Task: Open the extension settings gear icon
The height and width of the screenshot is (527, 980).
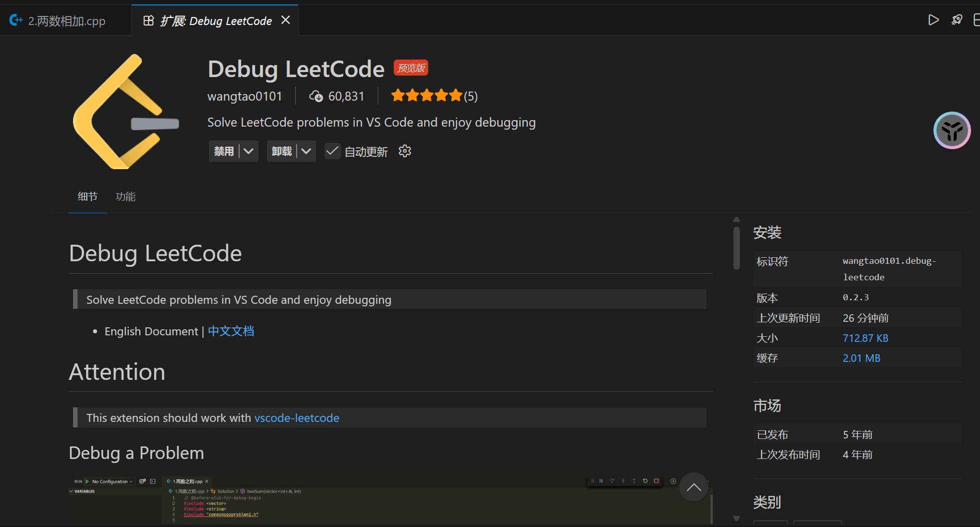Action: [x=404, y=151]
